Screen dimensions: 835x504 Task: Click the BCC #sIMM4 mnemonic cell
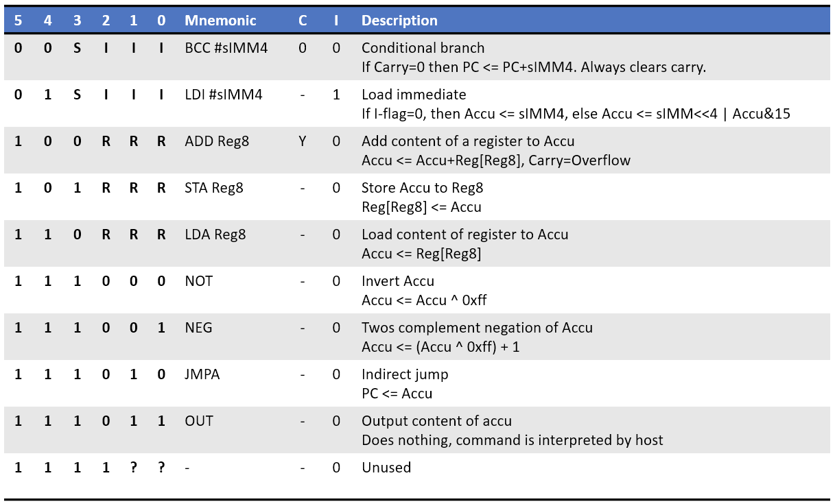click(x=226, y=48)
